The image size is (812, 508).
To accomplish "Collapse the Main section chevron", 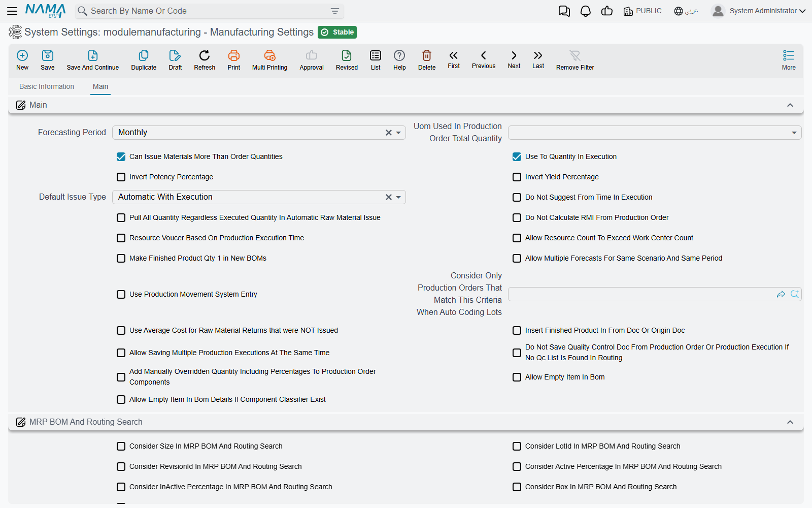I will (790, 105).
